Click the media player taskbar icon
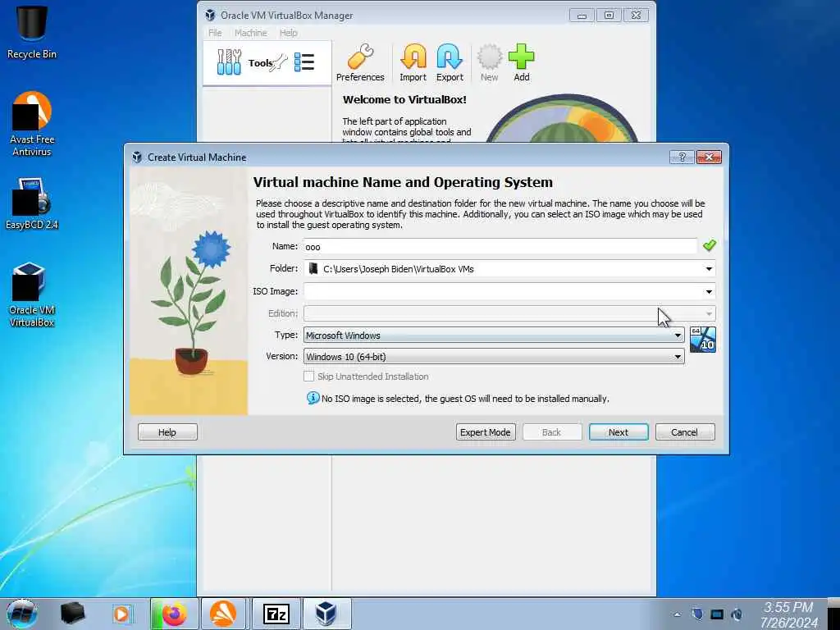Image resolution: width=840 pixels, height=630 pixels. [x=121, y=614]
